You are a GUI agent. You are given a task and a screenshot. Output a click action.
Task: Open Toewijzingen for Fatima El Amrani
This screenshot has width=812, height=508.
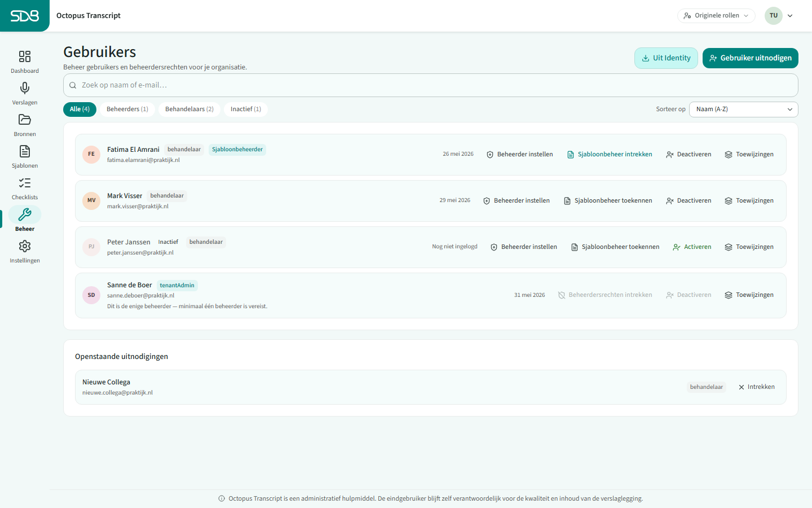749,155
